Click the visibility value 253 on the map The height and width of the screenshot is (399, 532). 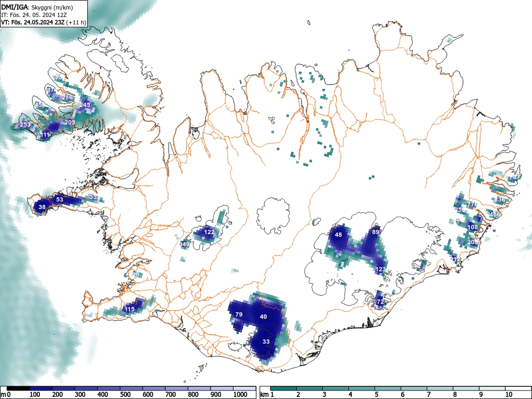25,124
